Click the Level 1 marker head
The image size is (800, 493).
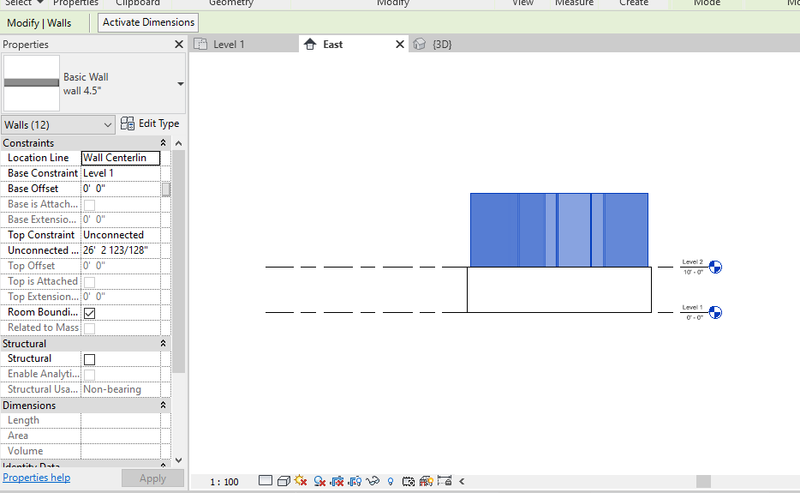tap(715, 312)
